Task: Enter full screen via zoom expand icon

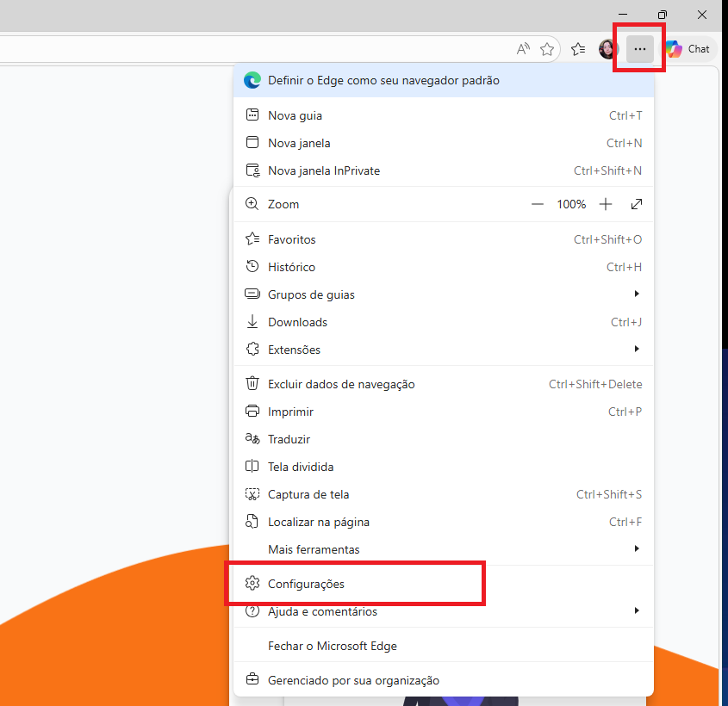Action: [637, 204]
